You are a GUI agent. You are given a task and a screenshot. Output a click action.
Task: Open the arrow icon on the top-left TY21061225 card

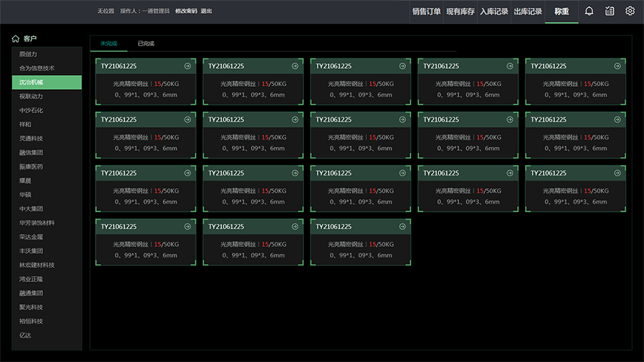click(x=188, y=66)
